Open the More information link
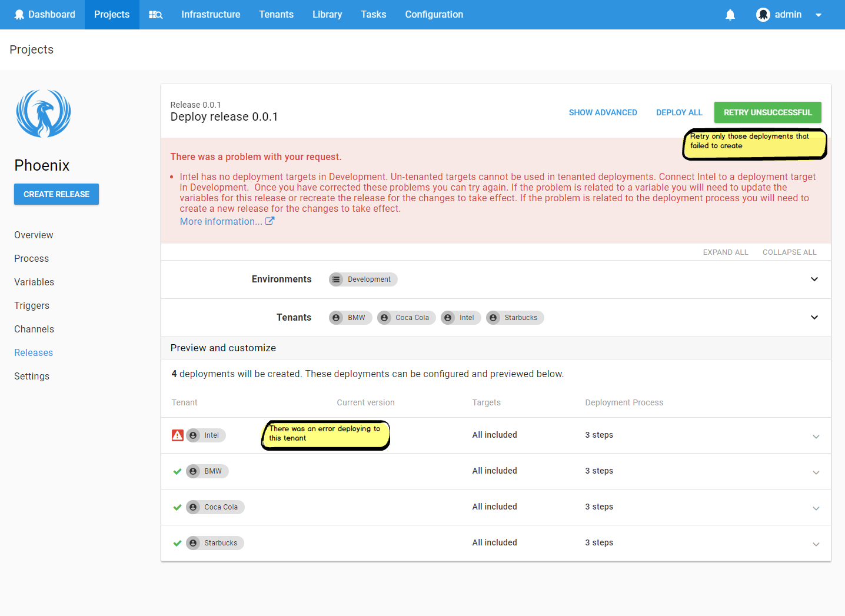The width and height of the screenshot is (845, 616). pos(220,221)
